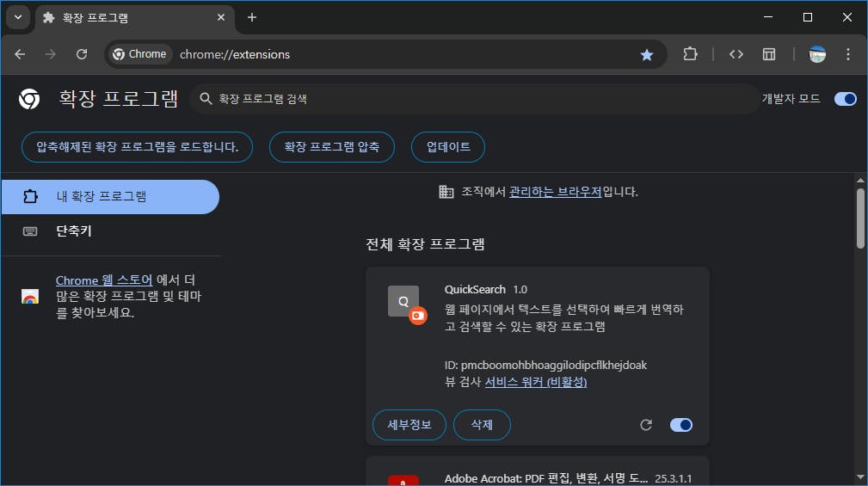The width and height of the screenshot is (868, 486).
Task: Open QuickSearch 세부정보 button
Action: (x=409, y=425)
